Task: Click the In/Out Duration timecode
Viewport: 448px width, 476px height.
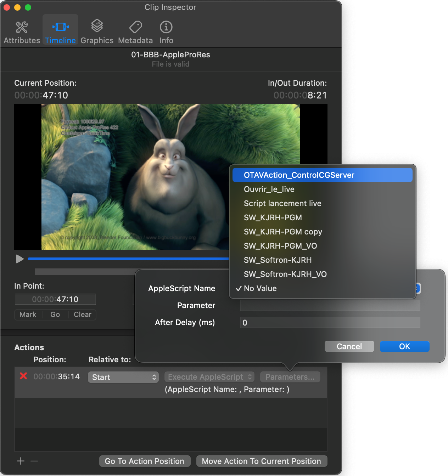Action: coord(300,95)
